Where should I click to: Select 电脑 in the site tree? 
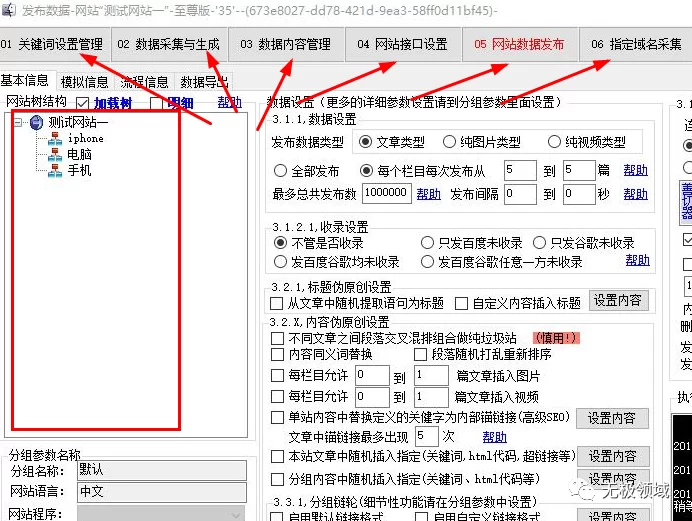tap(79, 154)
